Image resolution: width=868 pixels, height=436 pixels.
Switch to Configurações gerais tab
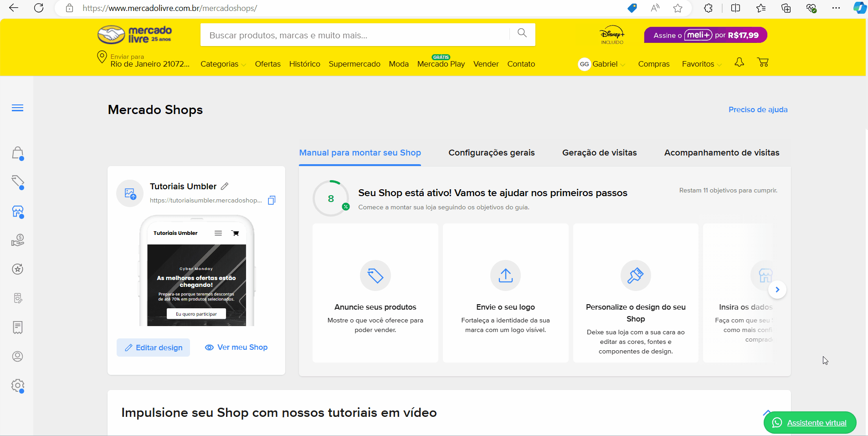(x=491, y=153)
